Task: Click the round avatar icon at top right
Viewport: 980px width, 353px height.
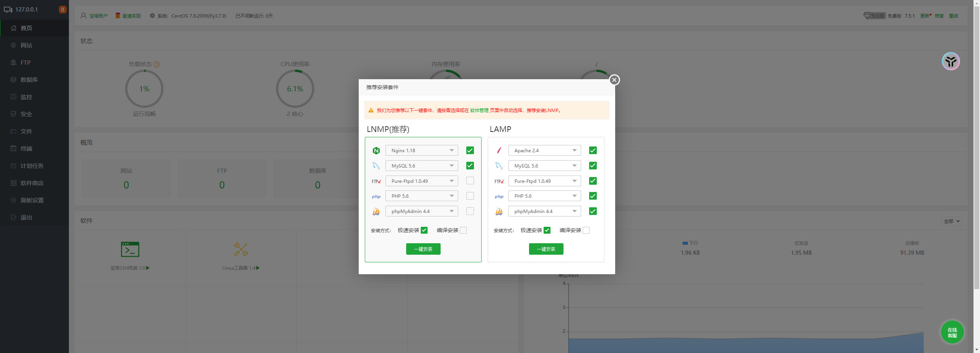Action: pos(951,61)
